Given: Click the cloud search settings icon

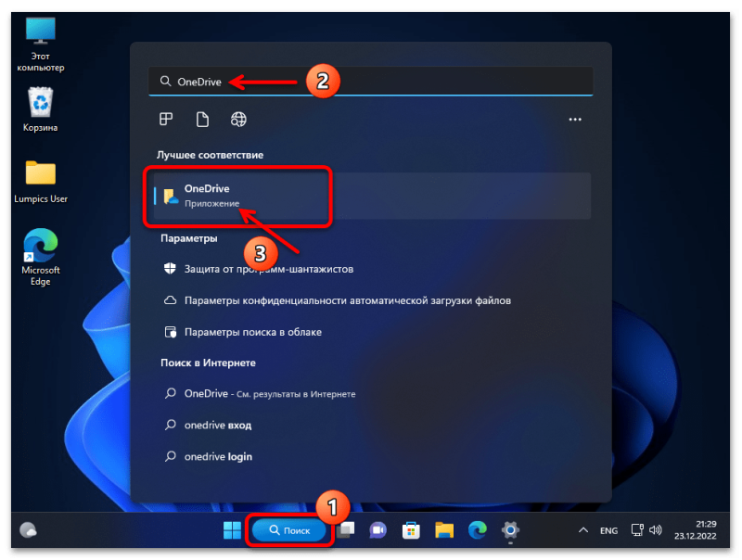Looking at the screenshot, I should [170, 332].
